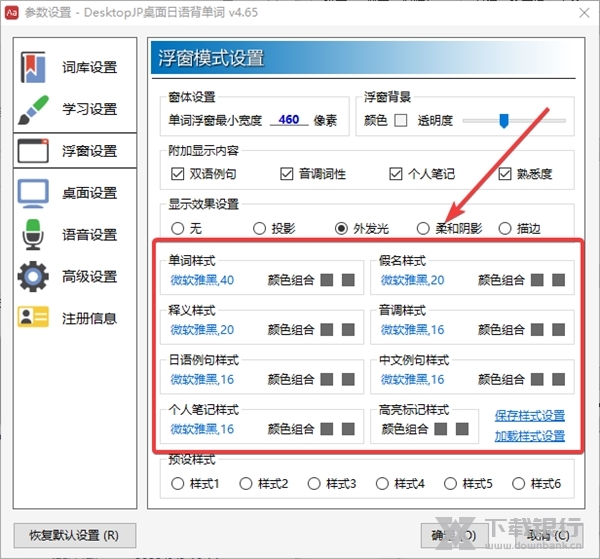Click the 注册信息 ID card icon
The image size is (600, 559).
[33, 317]
